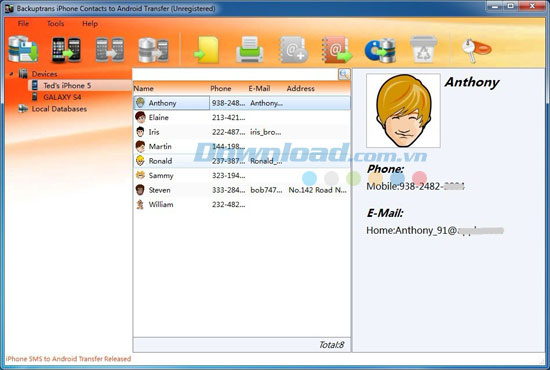The height and width of the screenshot is (370, 550).
Task: Open the File menu
Action: (x=24, y=23)
